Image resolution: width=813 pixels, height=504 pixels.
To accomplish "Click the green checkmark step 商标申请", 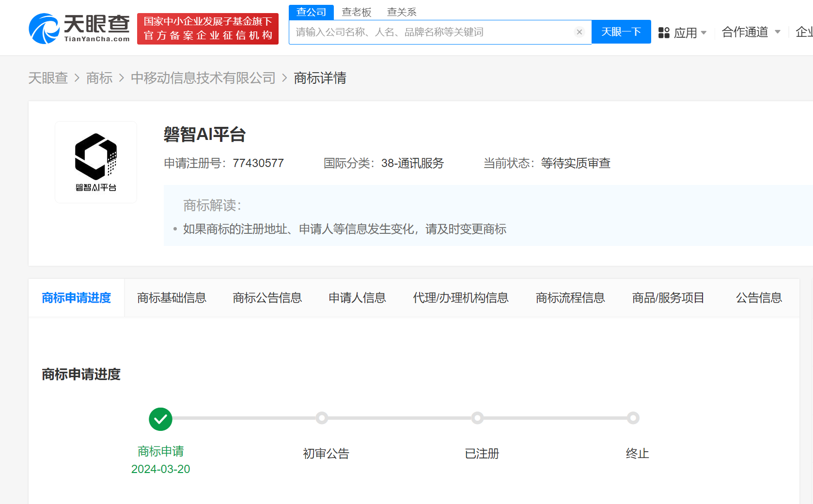I will 160,419.
